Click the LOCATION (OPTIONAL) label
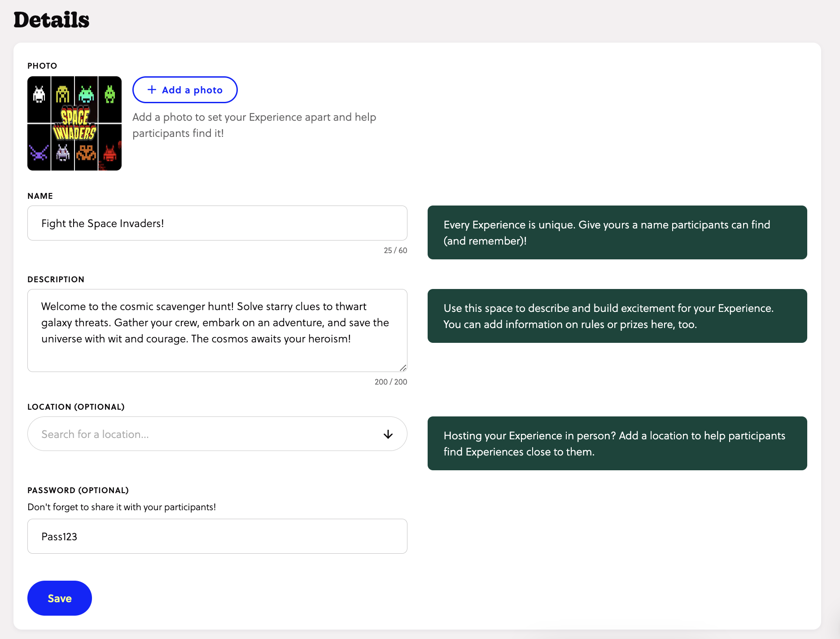The height and width of the screenshot is (639, 840). [76, 407]
